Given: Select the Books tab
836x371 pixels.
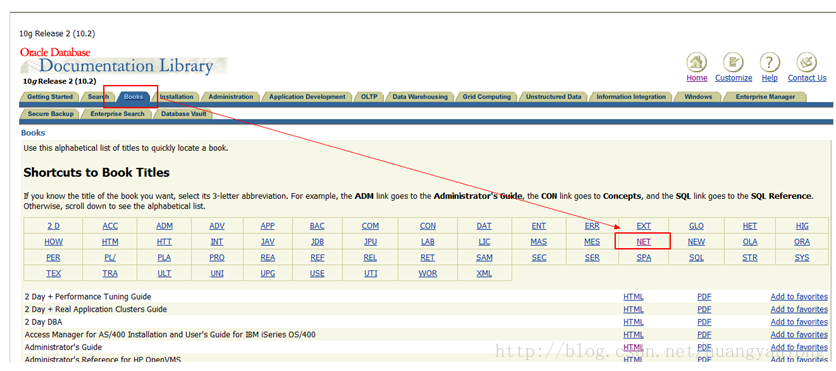Looking at the screenshot, I should point(133,97).
